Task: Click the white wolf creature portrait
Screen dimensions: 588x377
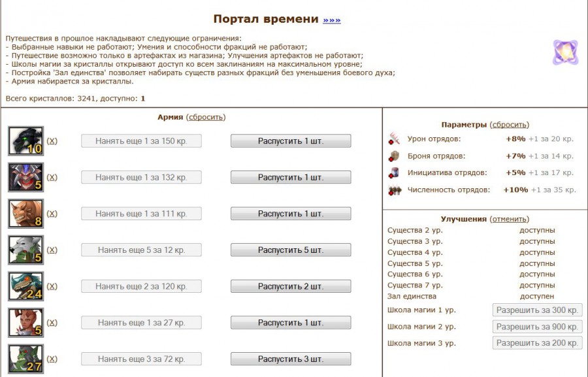Action: 25,250
